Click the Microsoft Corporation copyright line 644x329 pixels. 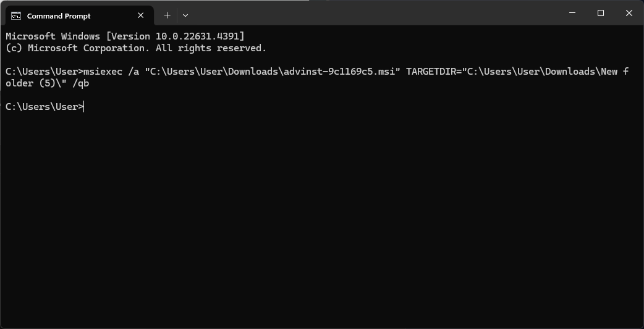[136, 48]
